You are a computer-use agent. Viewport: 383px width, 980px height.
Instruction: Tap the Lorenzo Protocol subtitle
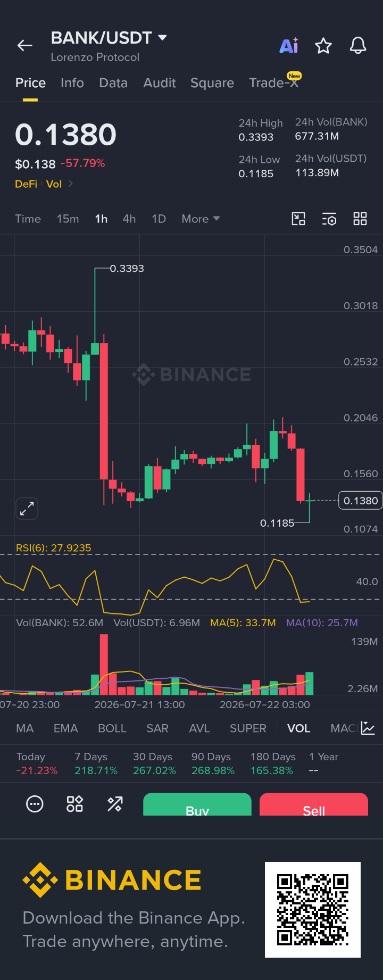(x=95, y=57)
